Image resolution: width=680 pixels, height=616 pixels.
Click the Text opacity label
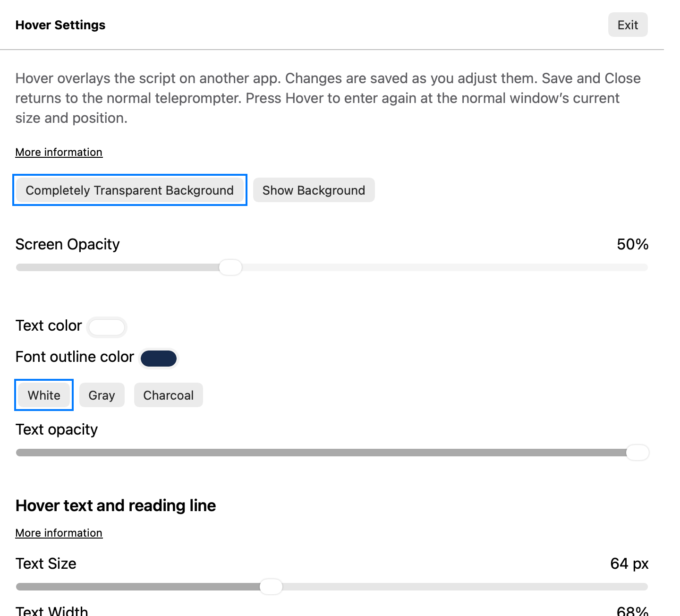pos(57,429)
